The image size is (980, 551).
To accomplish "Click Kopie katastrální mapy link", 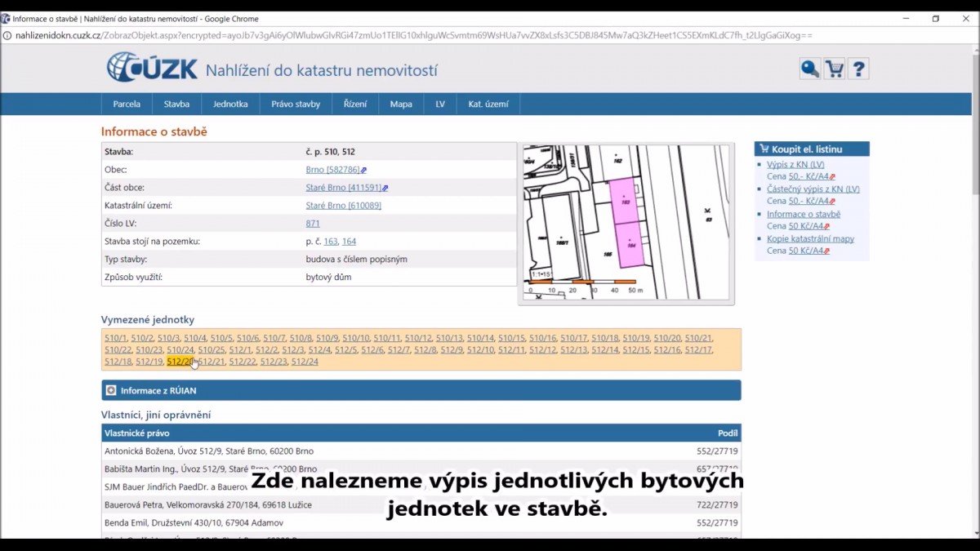I will tap(810, 239).
